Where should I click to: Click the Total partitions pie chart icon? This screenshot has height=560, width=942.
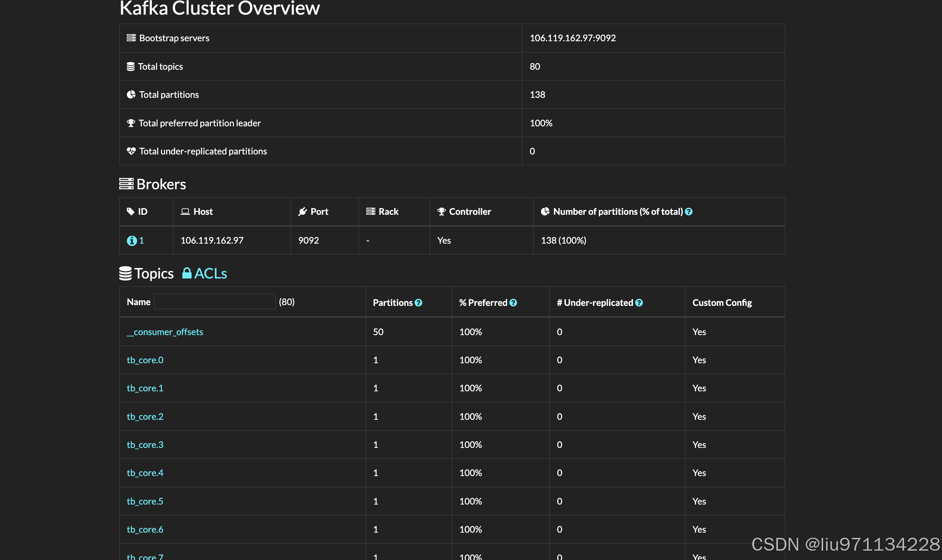[131, 94]
